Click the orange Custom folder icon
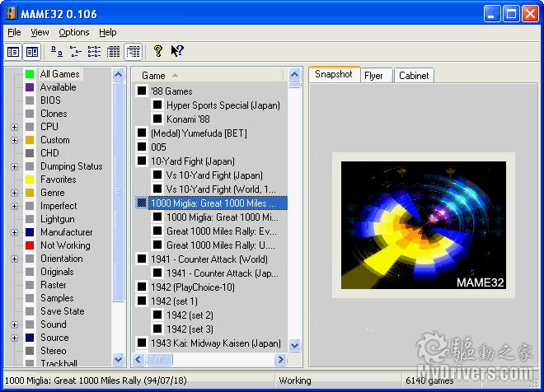 coord(30,140)
